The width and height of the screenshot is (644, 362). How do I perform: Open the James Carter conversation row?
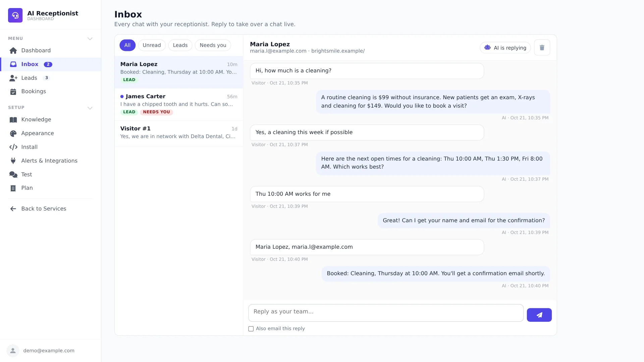click(179, 105)
